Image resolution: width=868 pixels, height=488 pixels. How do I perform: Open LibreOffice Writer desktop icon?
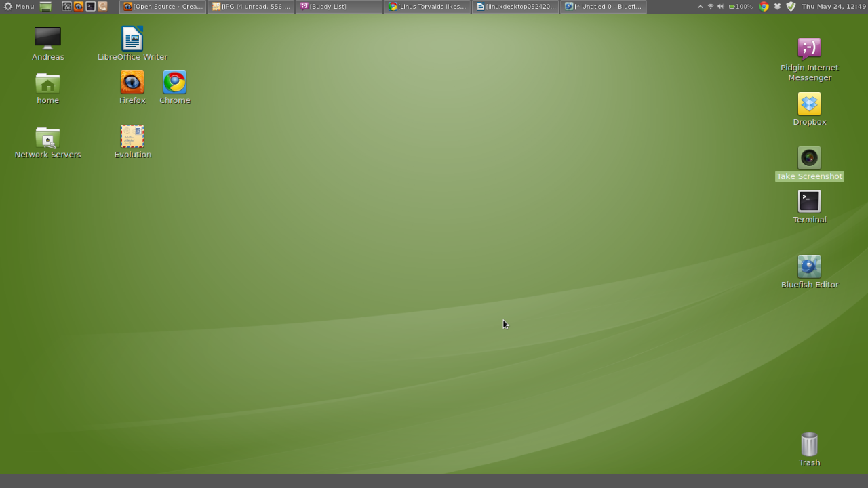click(x=132, y=39)
